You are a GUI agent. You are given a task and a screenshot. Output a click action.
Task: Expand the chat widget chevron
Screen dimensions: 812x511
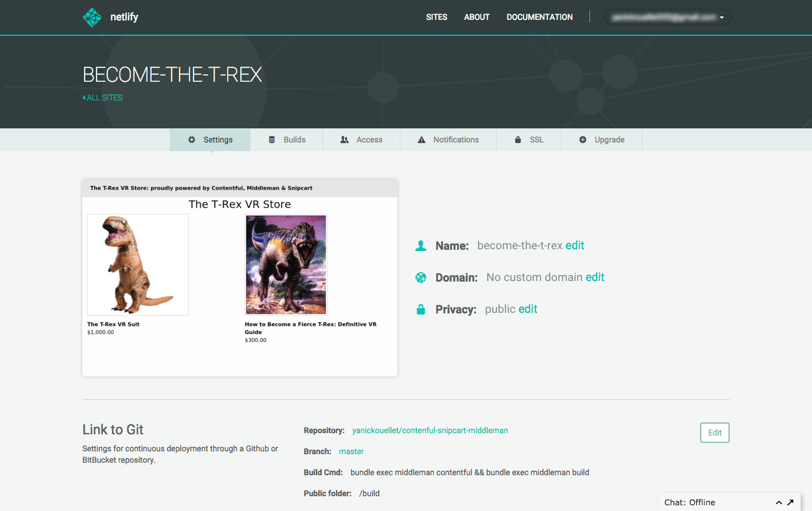[779, 502]
